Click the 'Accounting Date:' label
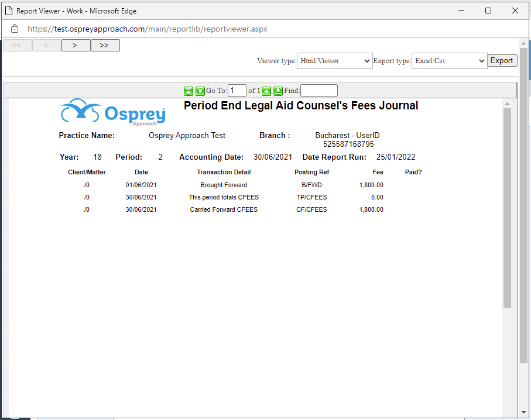 point(211,157)
